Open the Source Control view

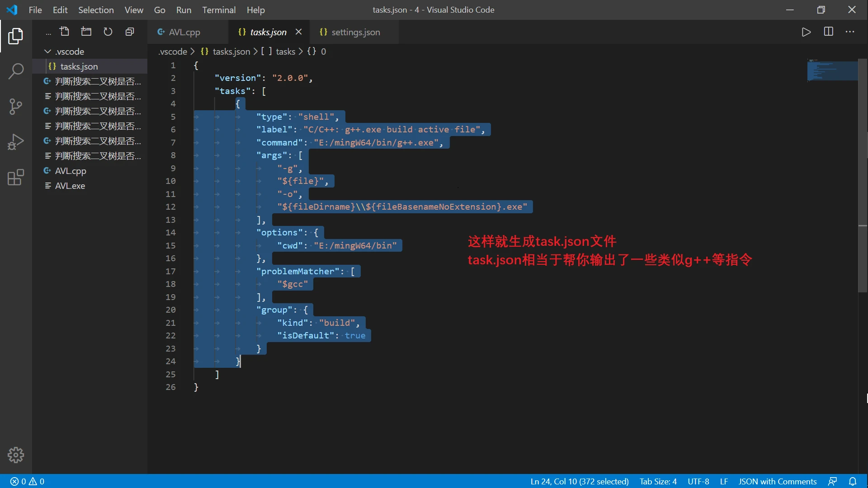(15, 107)
